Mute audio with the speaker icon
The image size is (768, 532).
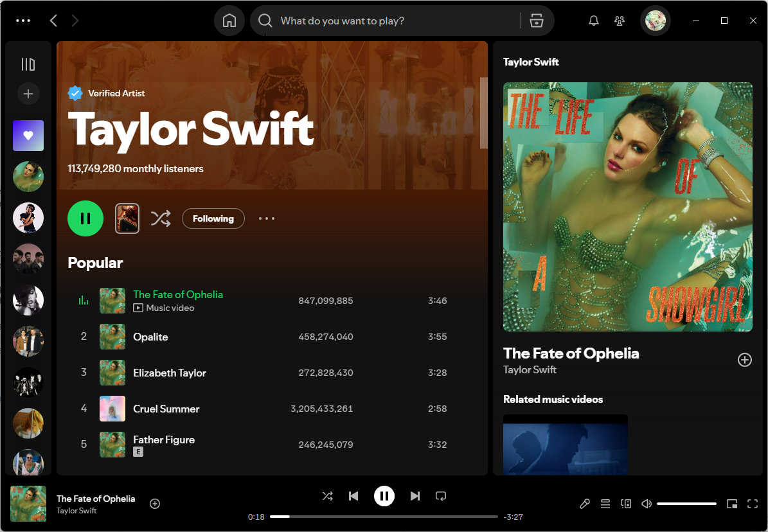tap(646, 504)
